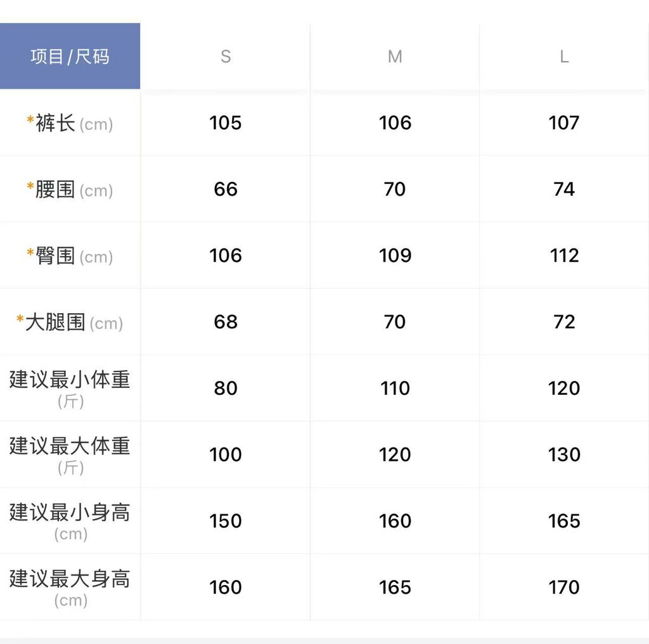Select the M size column header
This screenshot has width=649, height=644.
tap(395, 57)
